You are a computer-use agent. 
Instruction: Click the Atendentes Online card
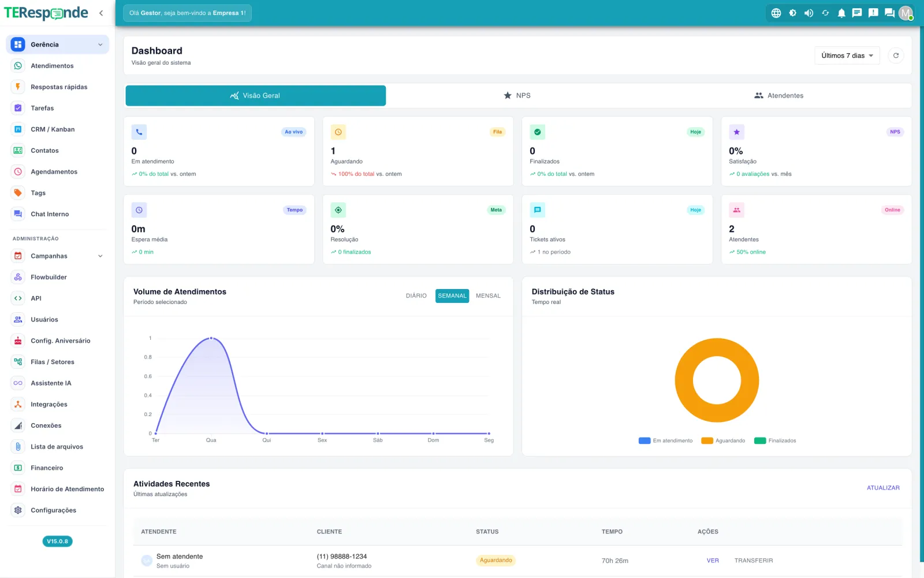[x=817, y=229]
